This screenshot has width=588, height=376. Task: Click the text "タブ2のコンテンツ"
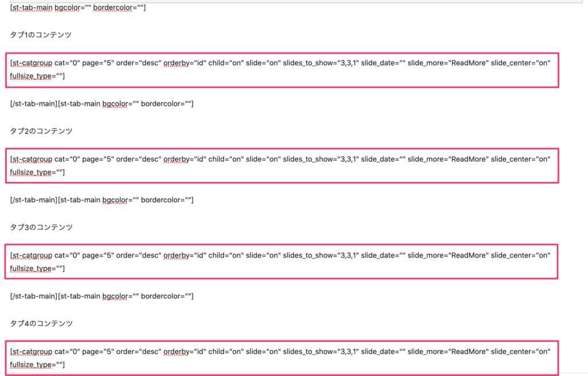[41, 131]
